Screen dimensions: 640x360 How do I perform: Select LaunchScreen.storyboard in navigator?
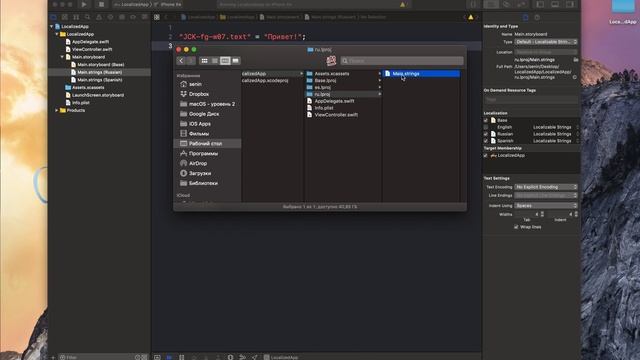[x=98, y=95]
